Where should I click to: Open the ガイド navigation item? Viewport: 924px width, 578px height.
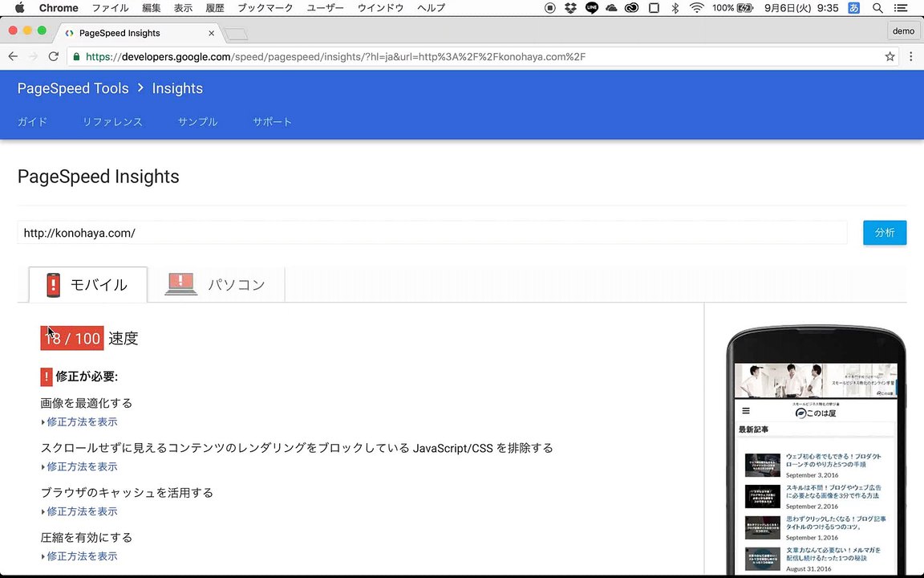pos(32,122)
